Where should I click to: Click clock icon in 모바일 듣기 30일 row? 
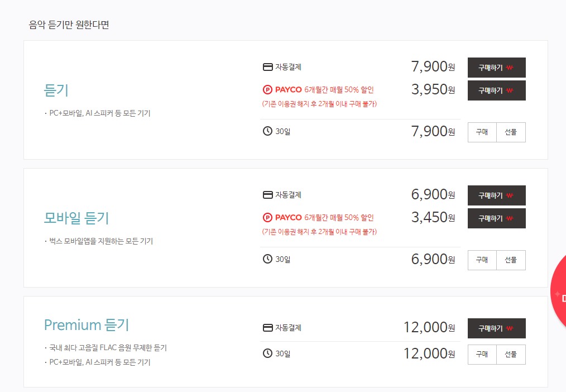coord(267,259)
